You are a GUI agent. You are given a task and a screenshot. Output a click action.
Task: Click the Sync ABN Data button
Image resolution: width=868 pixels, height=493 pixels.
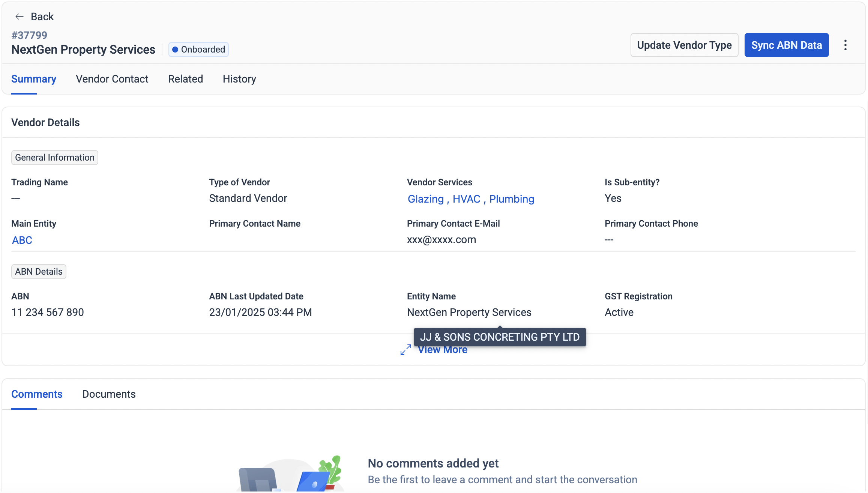pos(786,45)
